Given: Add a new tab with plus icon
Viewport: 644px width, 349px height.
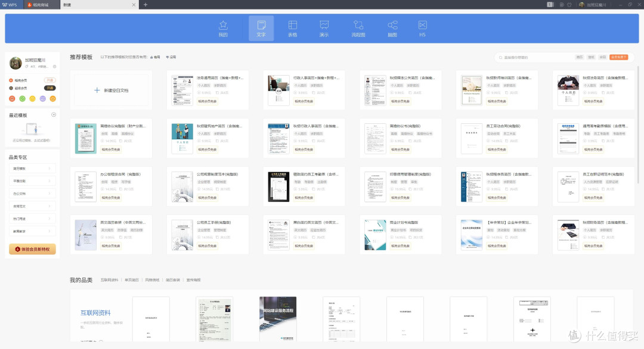Looking at the screenshot, I should [145, 5].
